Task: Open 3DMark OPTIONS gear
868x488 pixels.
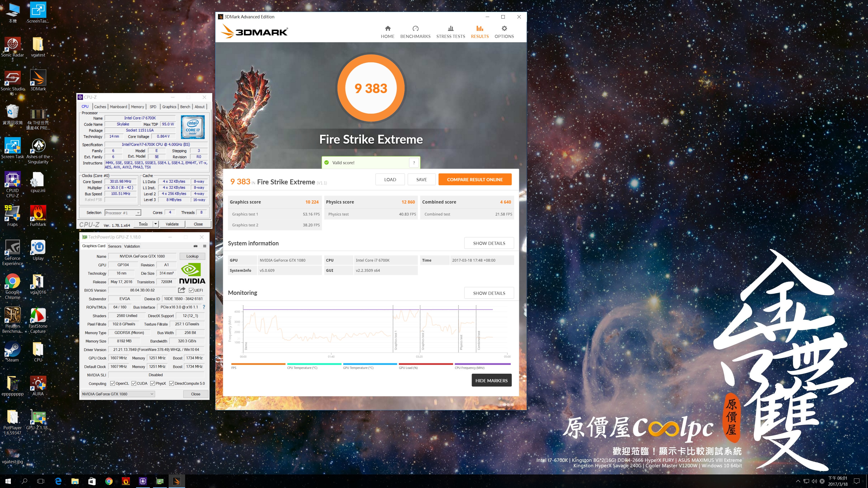Action: (504, 32)
